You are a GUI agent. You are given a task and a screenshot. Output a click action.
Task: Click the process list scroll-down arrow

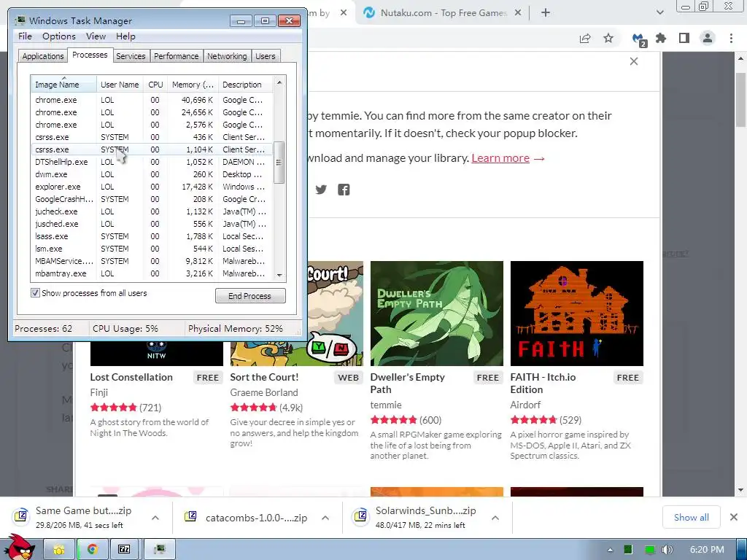(x=279, y=275)
